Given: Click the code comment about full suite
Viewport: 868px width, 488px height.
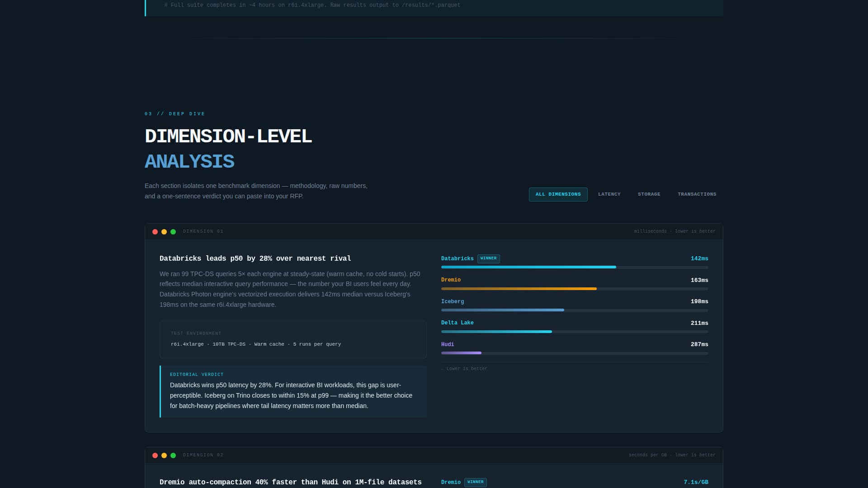Looking at the screenshot, I should point(312,5).
